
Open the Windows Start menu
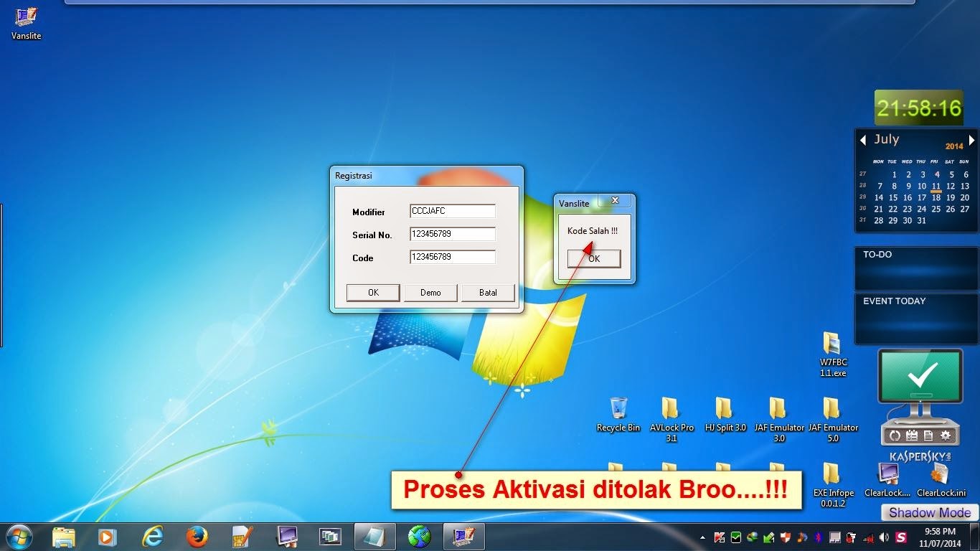[19, 537]
